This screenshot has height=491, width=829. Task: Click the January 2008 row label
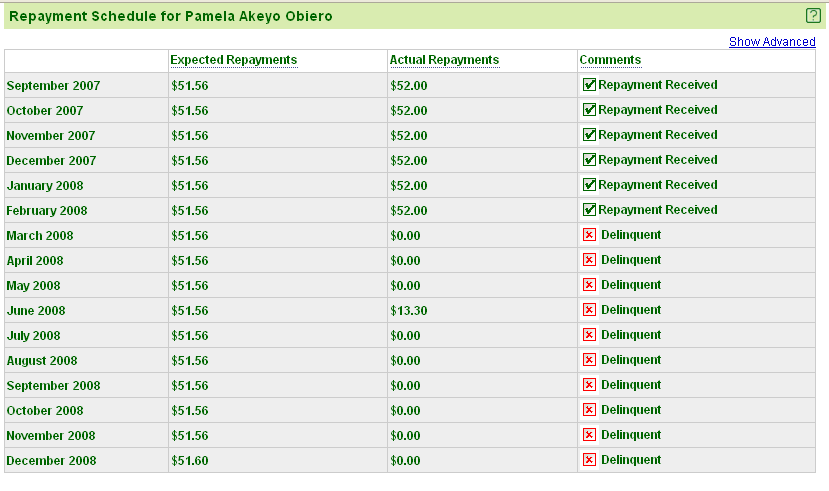(45, 186)
